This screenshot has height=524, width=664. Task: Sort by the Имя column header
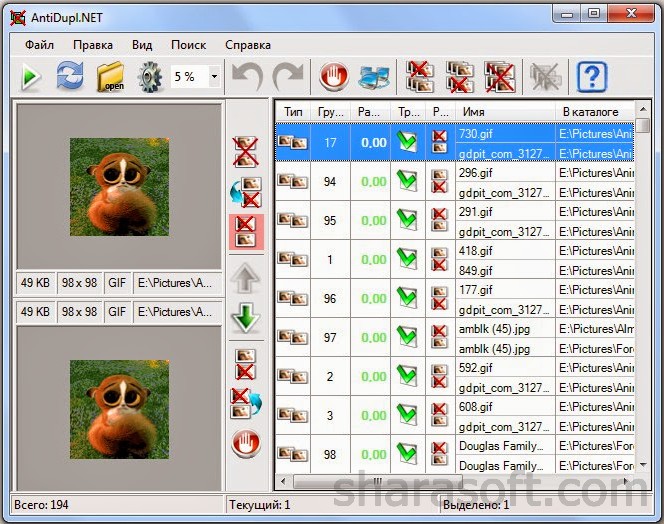point(505,112)
